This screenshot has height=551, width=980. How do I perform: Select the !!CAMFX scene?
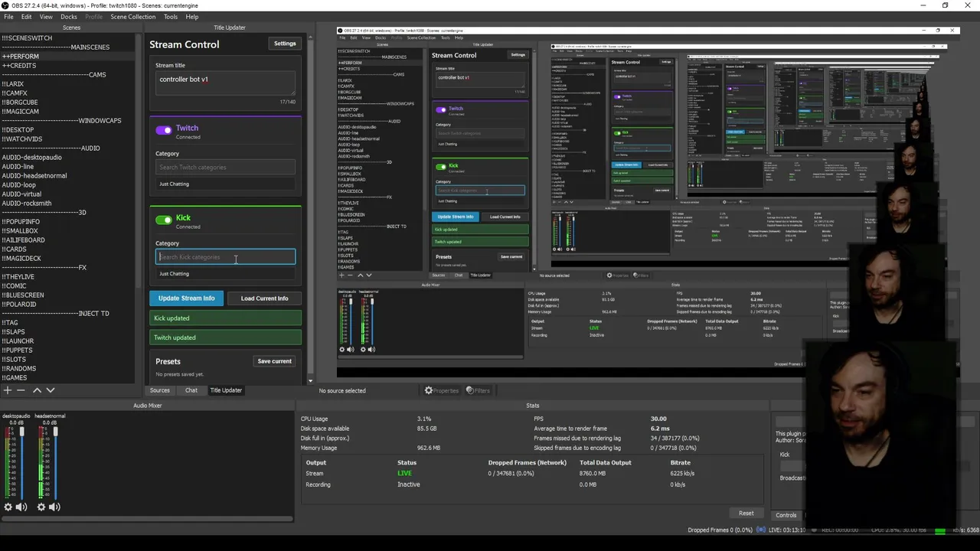[69, 93]
